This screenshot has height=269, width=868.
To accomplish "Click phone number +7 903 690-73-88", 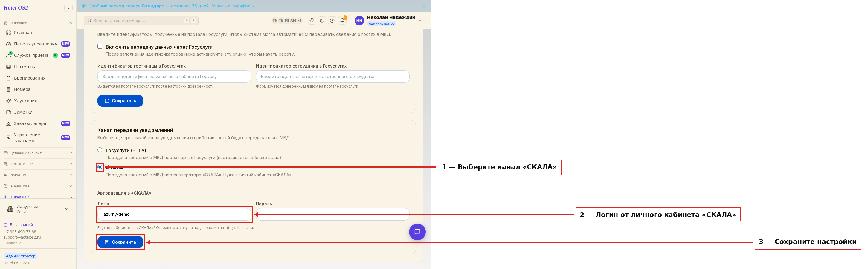I will pos(20,232).
